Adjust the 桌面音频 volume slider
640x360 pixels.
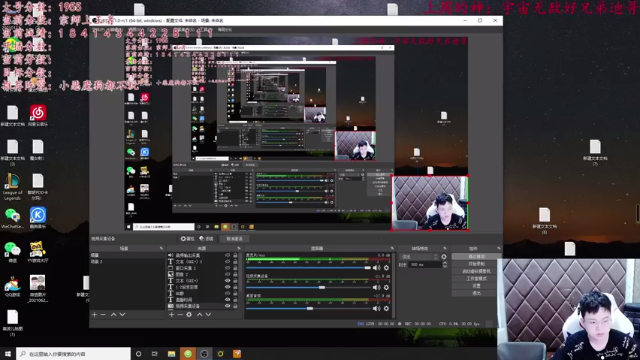click(308, 309)
